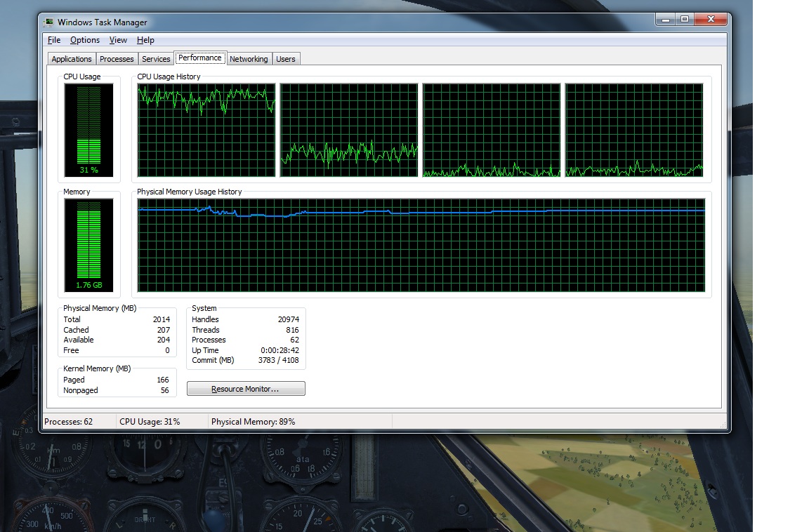Maximize the Task Manager window
The image size is (809, 532).
[685, 19]
